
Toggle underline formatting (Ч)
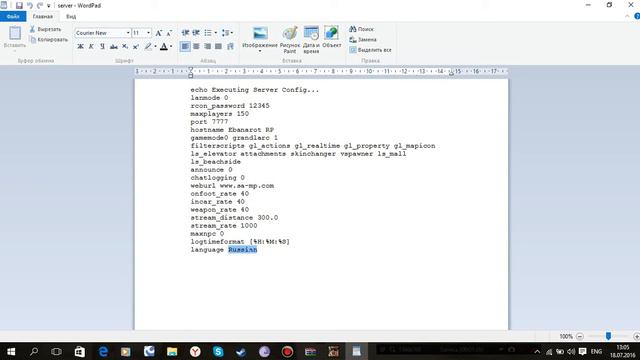[x=102, y=47]
